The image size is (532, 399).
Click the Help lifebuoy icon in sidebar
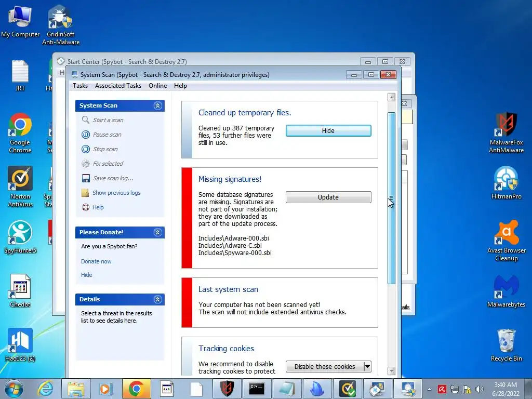(86, 207)
